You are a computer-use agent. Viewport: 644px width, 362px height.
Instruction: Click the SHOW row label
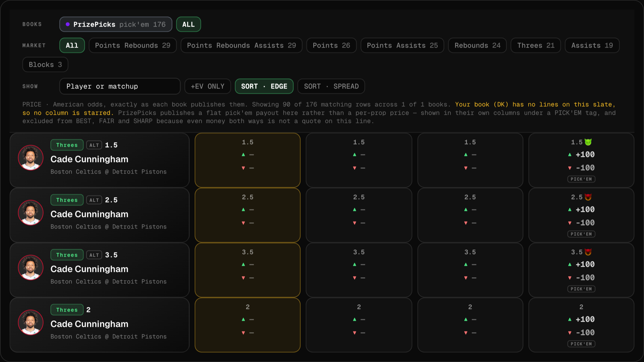pos(30,86)
